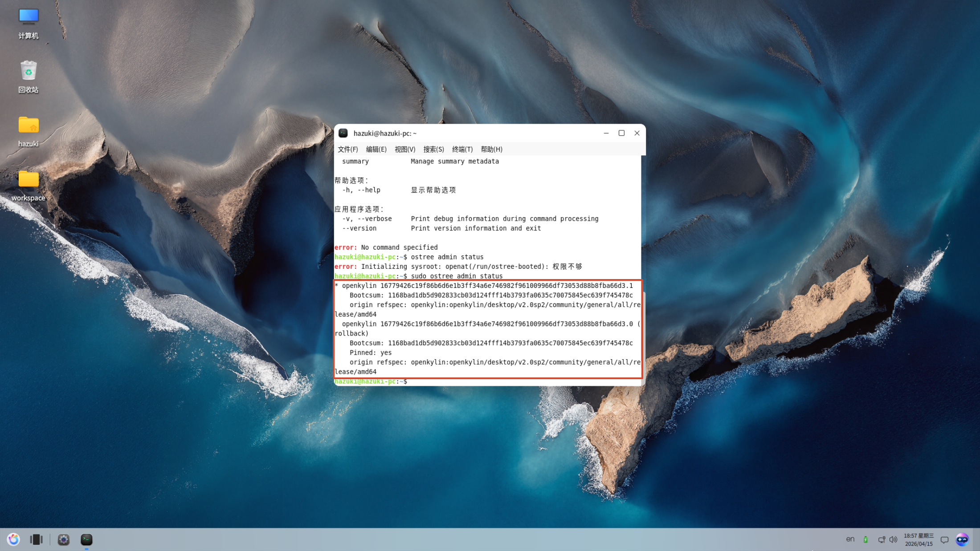The height and width of the screenshot is (551, 980).
Task: Open the task view icon in taskbar
Action: click(36, 539)
